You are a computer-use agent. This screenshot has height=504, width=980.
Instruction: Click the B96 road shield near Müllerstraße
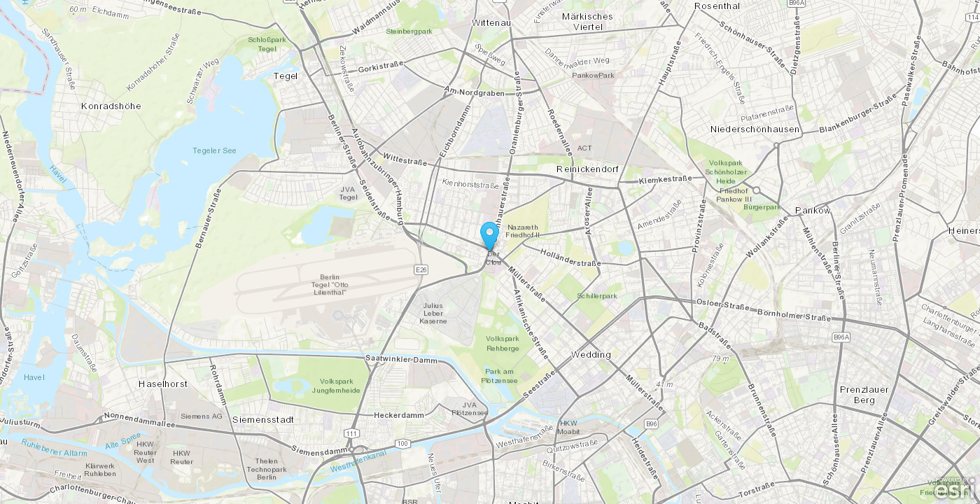(x=652, y=424)
